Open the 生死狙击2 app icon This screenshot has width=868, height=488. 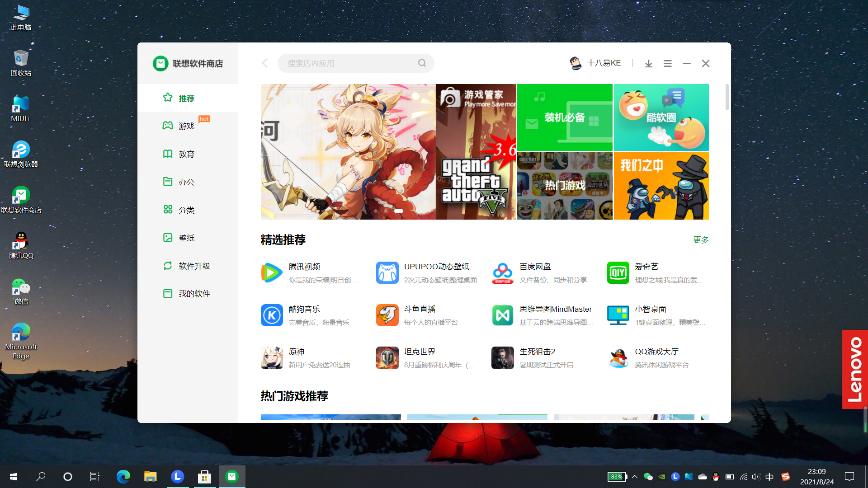tap(502, 358)
